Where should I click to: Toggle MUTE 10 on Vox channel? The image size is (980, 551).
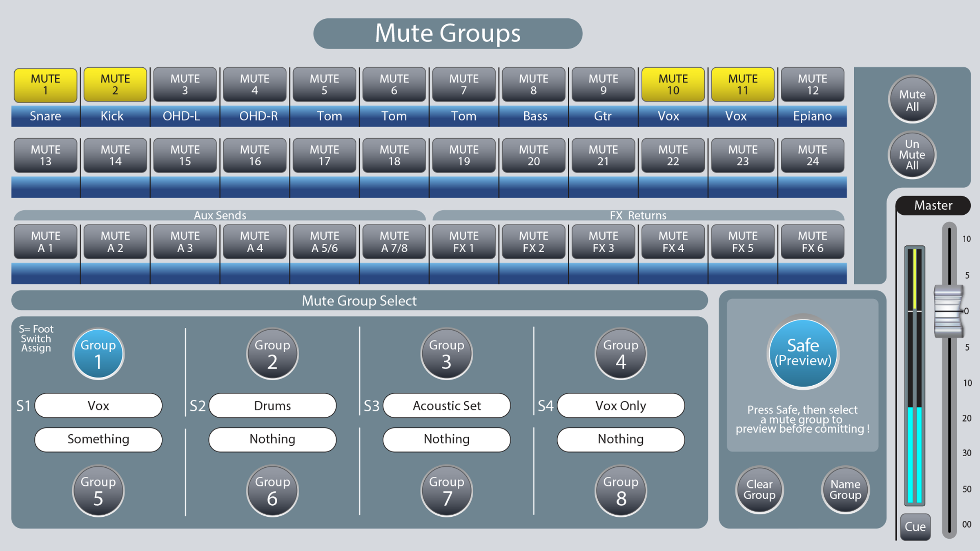[673, 85]
